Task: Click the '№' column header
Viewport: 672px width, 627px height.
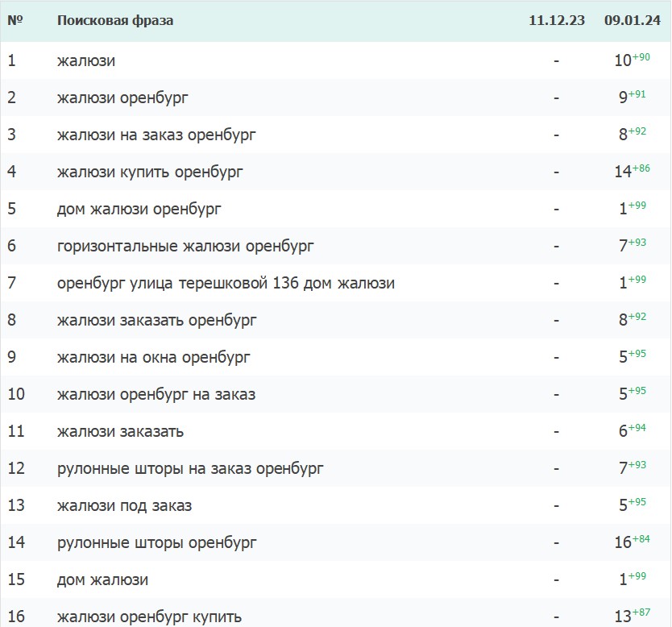Action: [x=14, y=20]
